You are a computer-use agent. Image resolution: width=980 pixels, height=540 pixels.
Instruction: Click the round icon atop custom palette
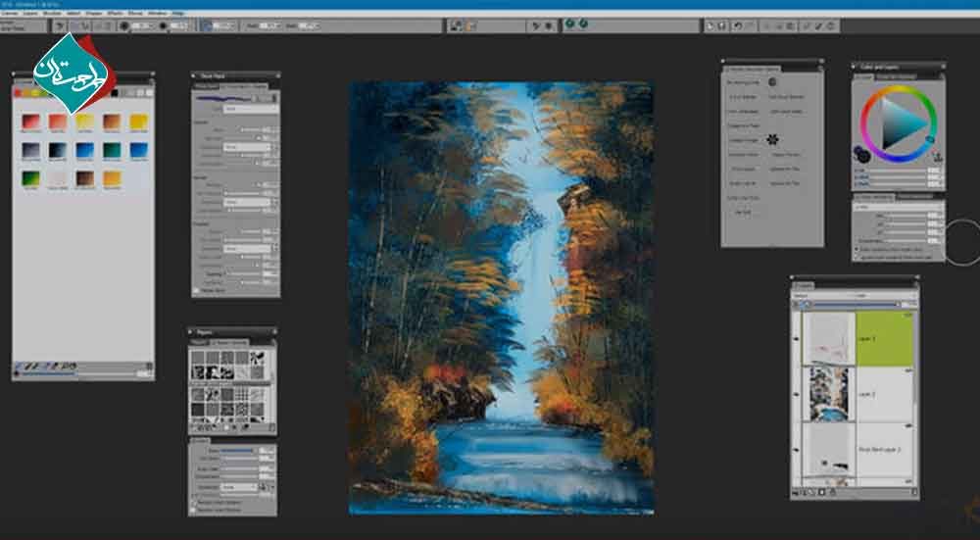pos(772,81)
